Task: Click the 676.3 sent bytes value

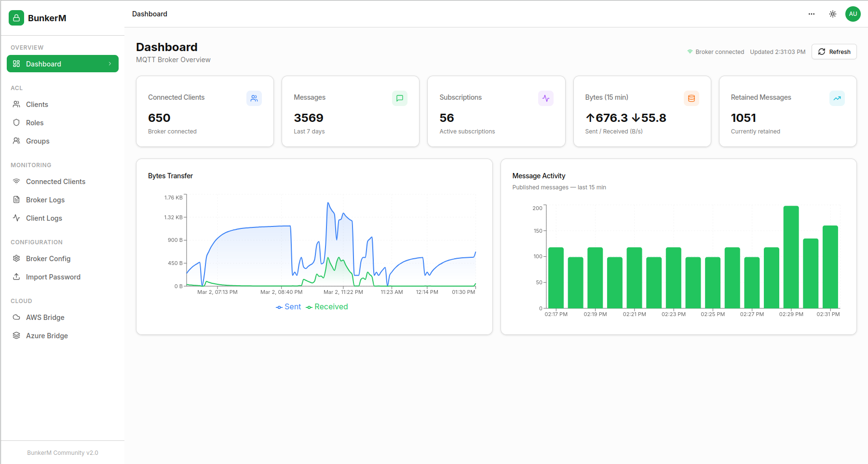Action: [607, 118]
